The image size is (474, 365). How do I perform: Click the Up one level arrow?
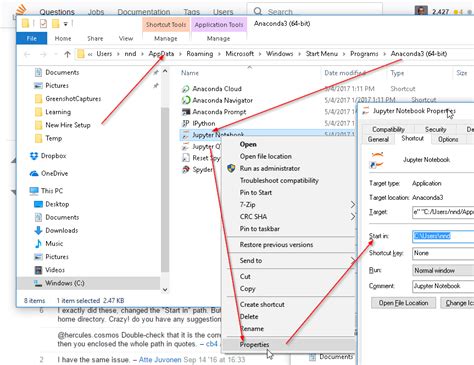pos(67,54)
